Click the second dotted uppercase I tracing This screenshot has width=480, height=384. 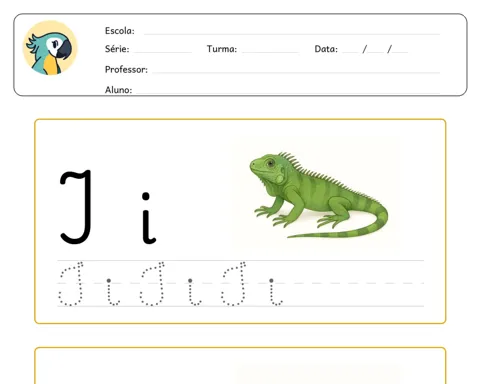pos(152,284)
